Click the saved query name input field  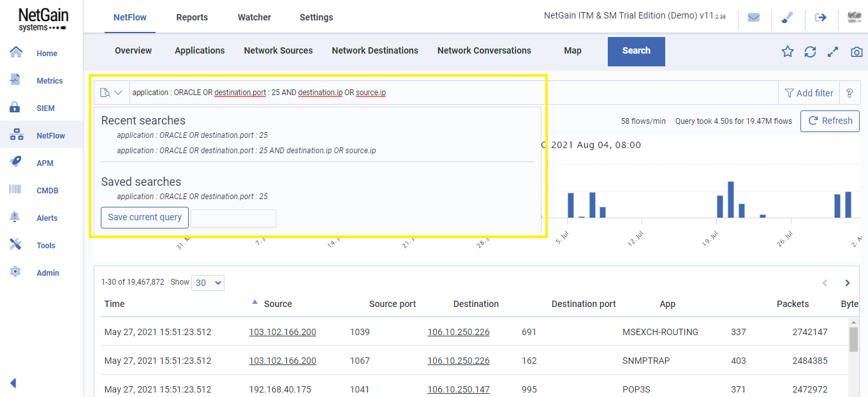coord(233,218)
